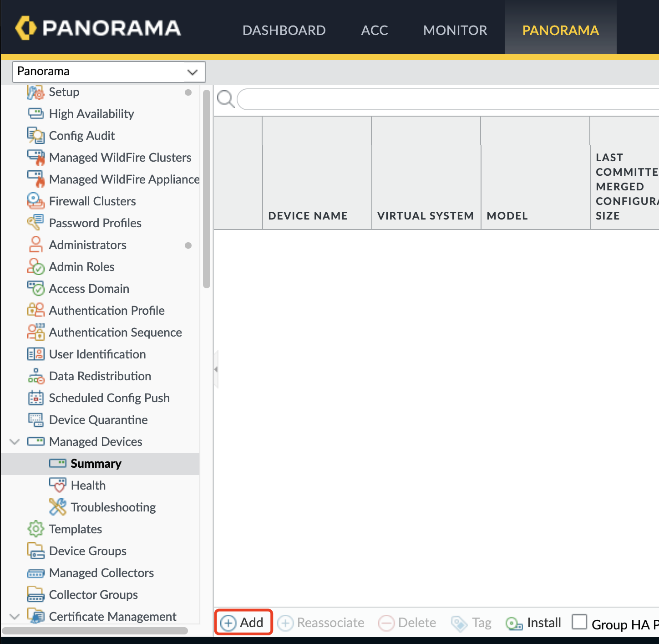Click the Templates gear icon
659x644 pixels.
click(36, 529)
